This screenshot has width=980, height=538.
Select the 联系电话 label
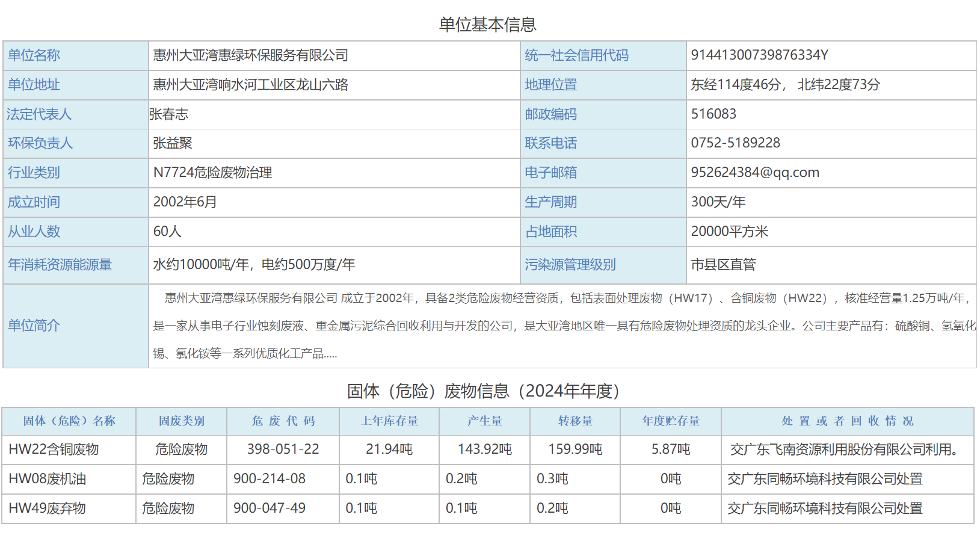(x=550, y=143)
